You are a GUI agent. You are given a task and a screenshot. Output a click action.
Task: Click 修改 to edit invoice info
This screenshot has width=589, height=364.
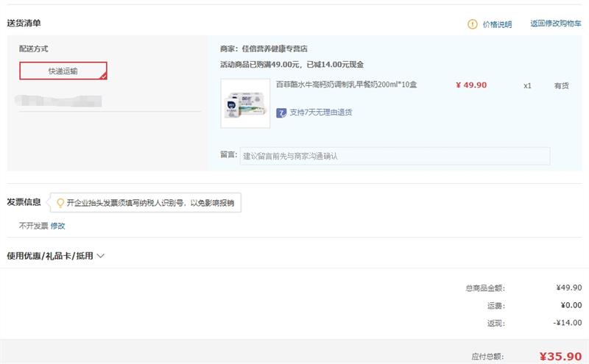[58, 226]
